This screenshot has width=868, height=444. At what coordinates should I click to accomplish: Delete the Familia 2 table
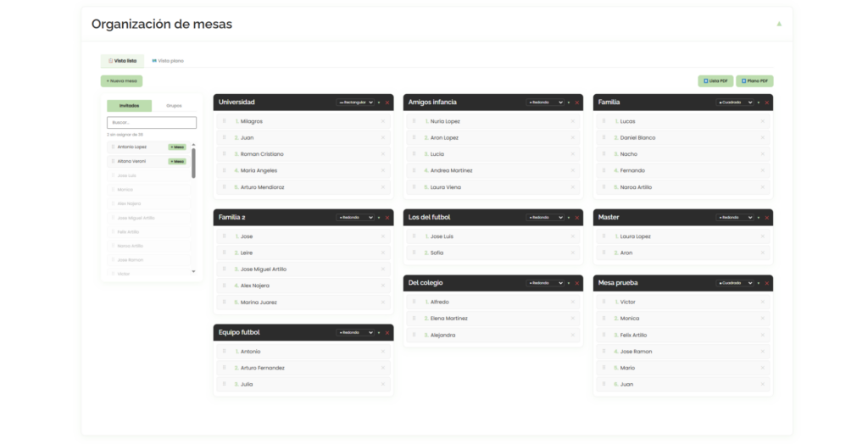point(387,218)
